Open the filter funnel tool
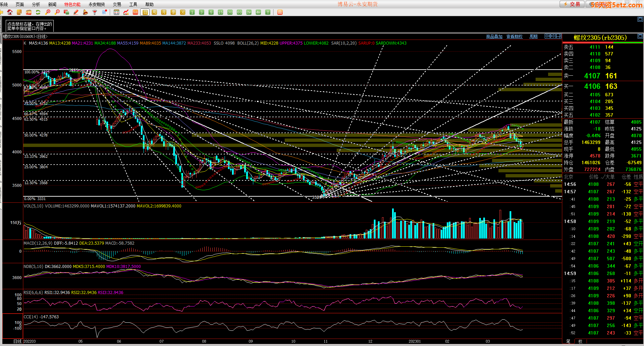This screenshot has width=644, height=346. (95, 12)
